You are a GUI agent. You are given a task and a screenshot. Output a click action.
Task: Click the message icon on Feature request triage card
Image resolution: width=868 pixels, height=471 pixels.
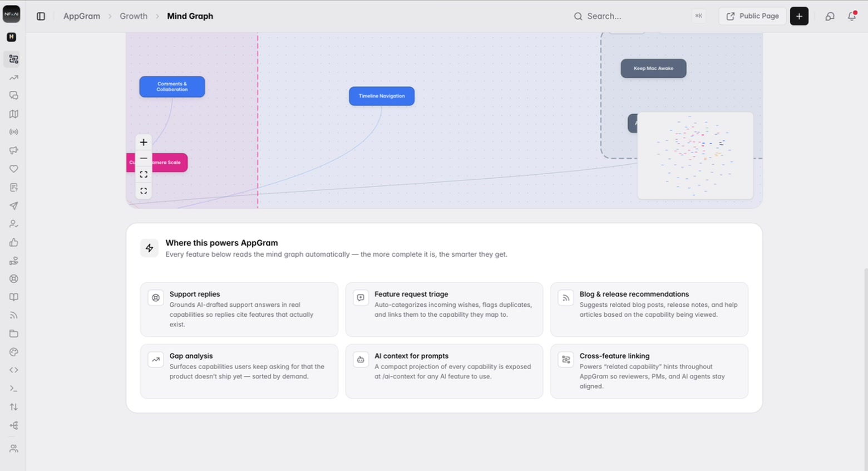click(x=361, y=298)
